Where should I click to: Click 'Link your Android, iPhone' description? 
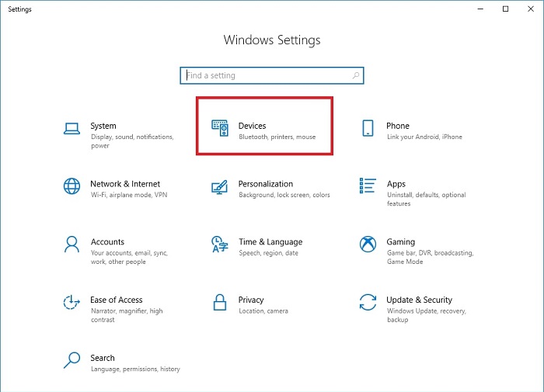point(424,137)
